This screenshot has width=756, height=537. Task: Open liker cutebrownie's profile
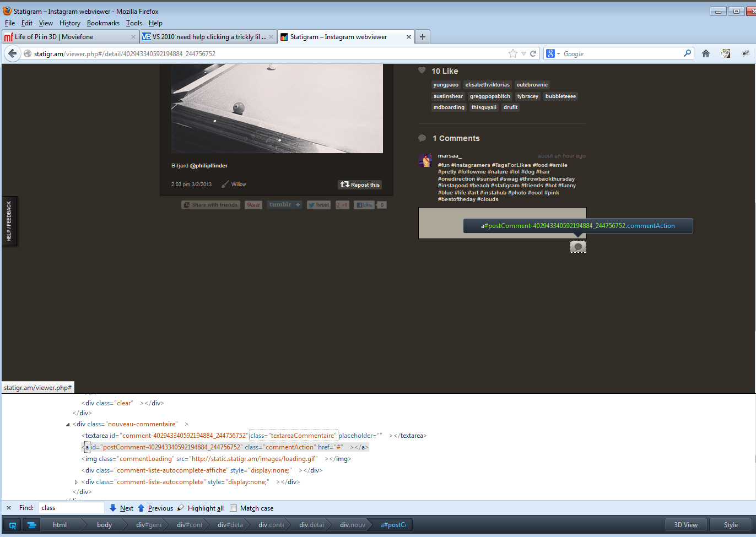(x=532, y=85)
